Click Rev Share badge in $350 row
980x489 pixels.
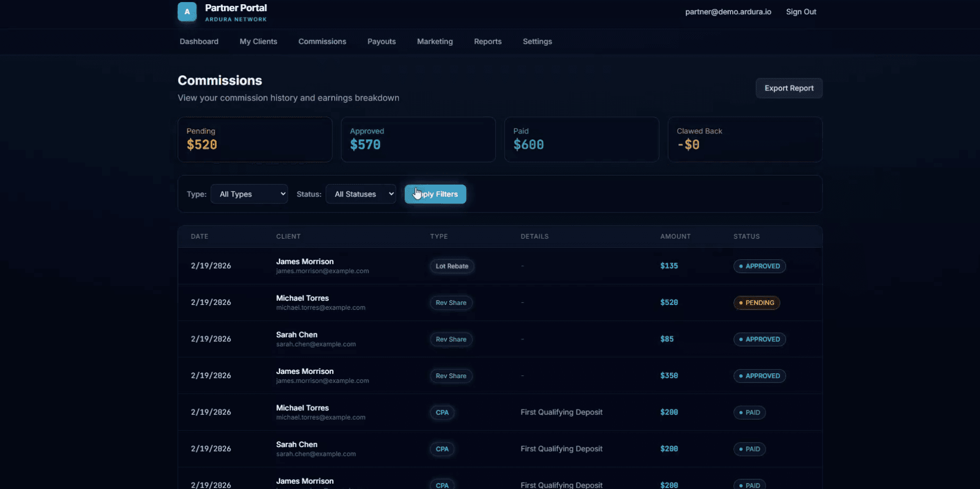pos(451,376)
